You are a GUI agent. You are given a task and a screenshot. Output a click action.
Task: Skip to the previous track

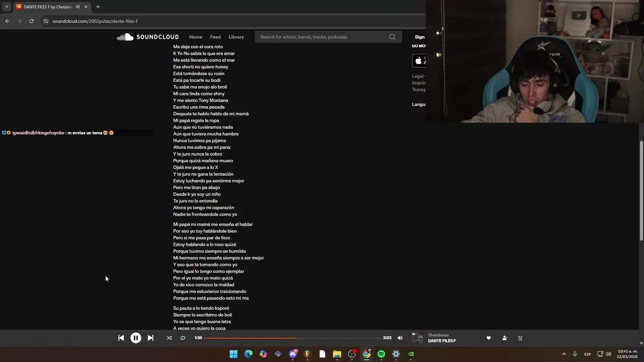[x=121, y=338]
